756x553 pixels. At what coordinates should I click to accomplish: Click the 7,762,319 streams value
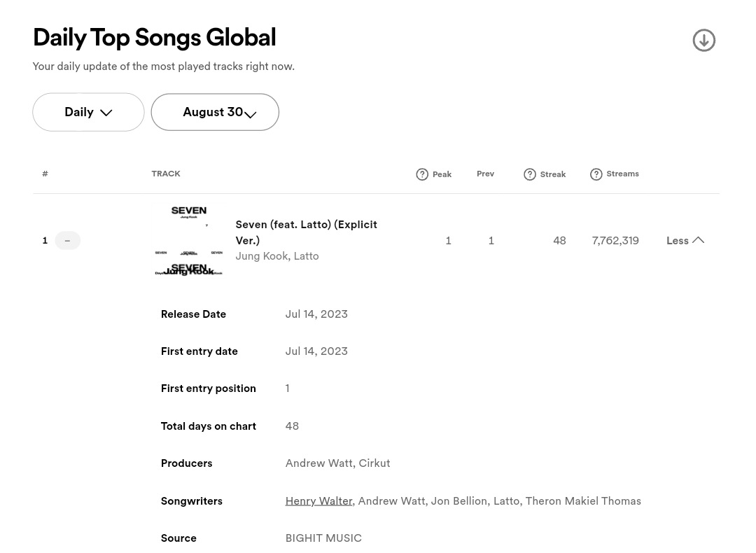click(x=615, y=241)
